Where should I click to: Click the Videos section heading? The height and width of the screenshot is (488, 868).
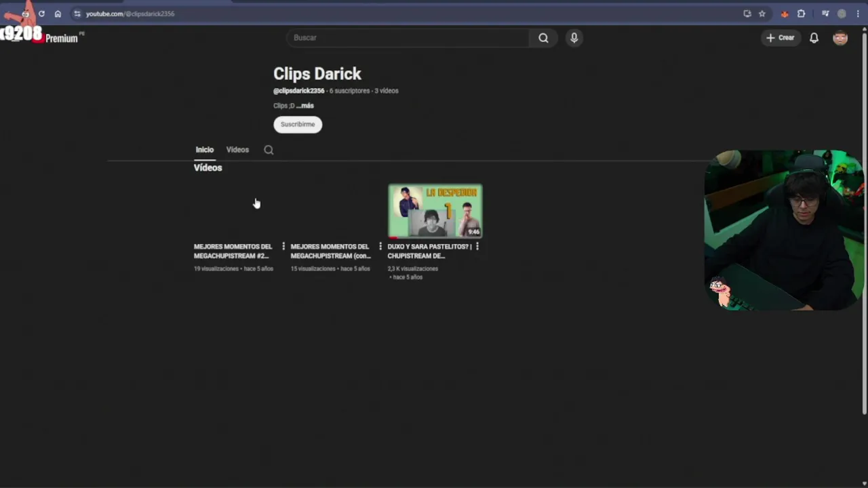(x=208, y=167)
